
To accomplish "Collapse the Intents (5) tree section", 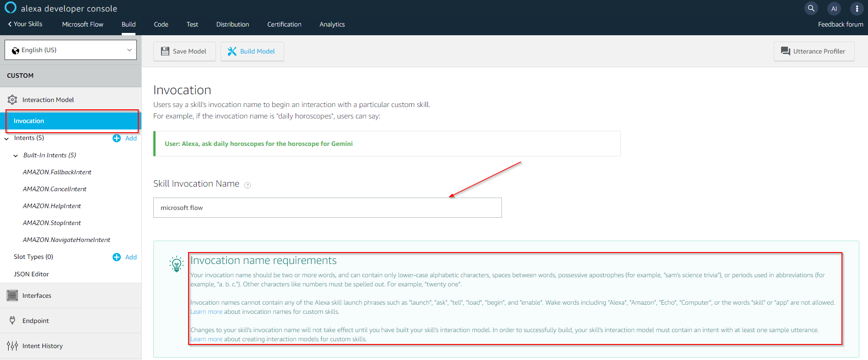I will pyautogui.click(x=6, y=139).
